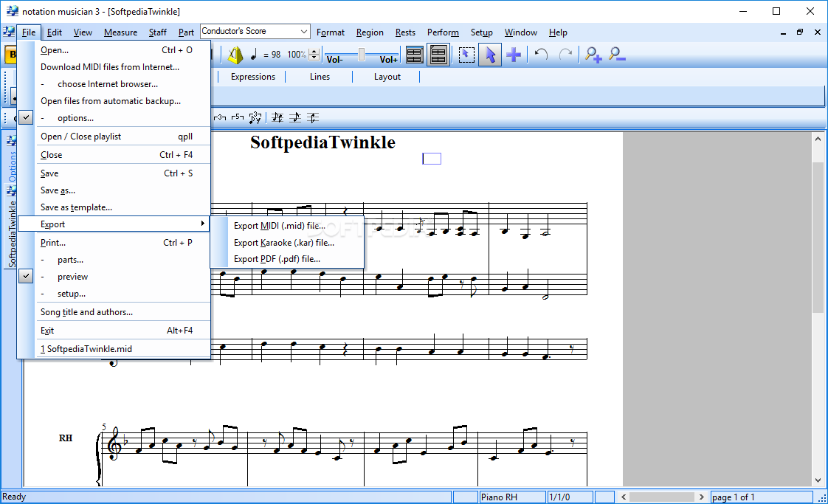Open the Window menu
The image size is (828, 504).
[x=521, y=32]
